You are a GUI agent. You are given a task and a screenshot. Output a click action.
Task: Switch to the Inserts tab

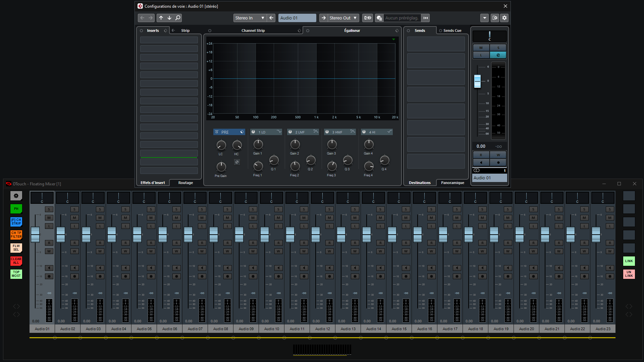[x=153, y=31]
